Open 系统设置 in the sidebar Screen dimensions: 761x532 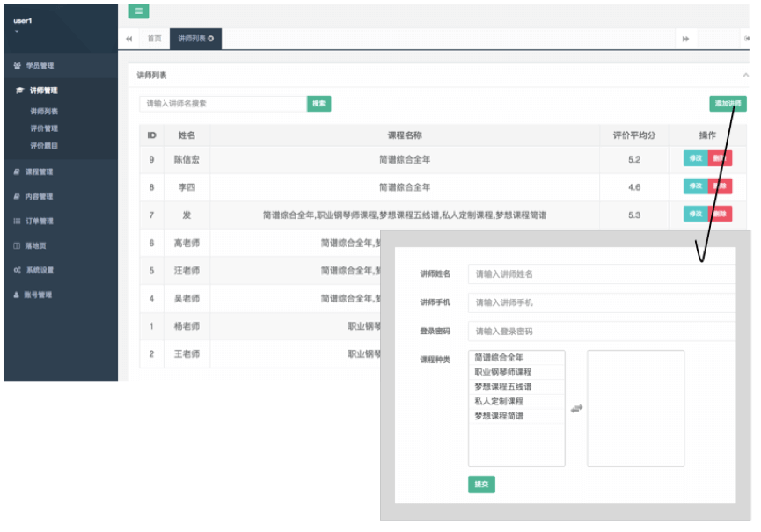39,270
